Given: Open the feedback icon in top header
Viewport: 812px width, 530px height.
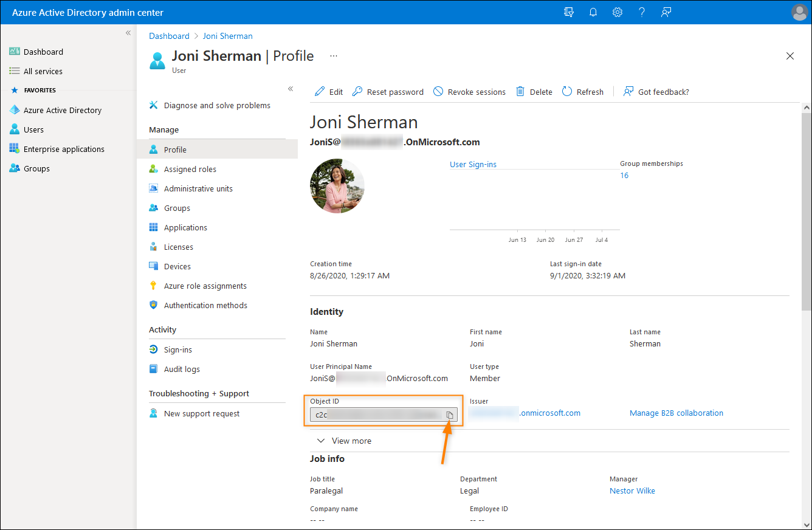Looking at the screenshot, I should 666,12.
